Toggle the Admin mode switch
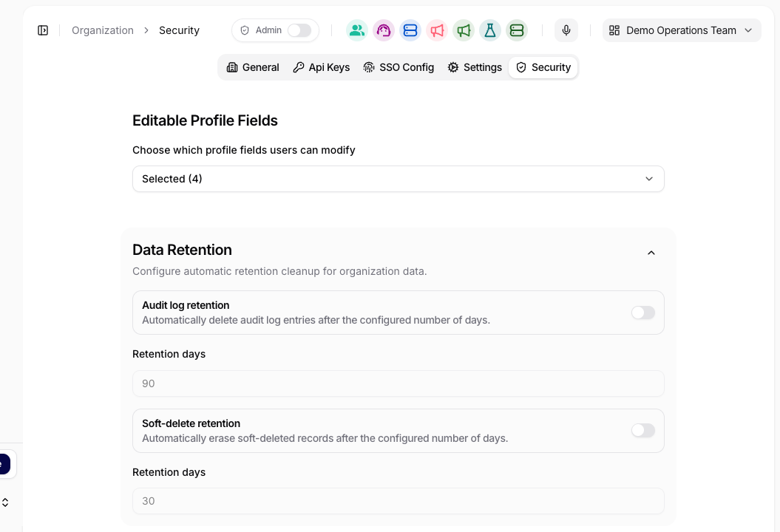This screenshot has height=532, width=780. coord(299,30)
